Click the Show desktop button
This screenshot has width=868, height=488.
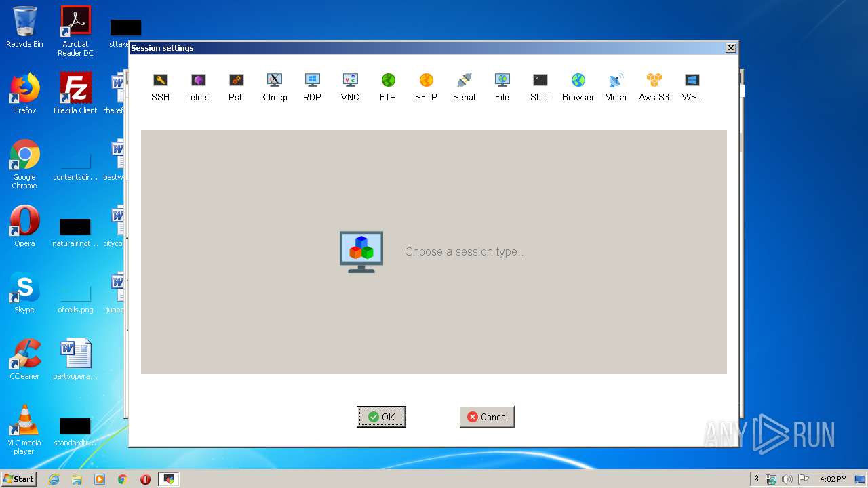tap(861, 479)
